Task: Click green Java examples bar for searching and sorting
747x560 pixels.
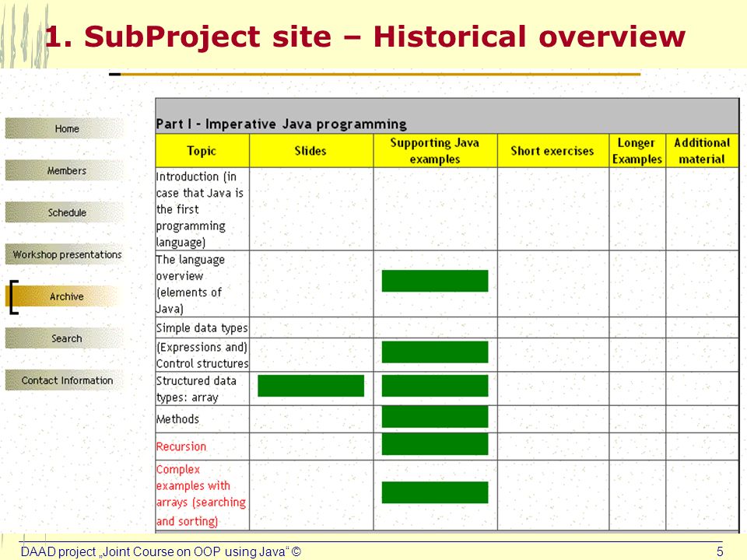Action: 435,492
